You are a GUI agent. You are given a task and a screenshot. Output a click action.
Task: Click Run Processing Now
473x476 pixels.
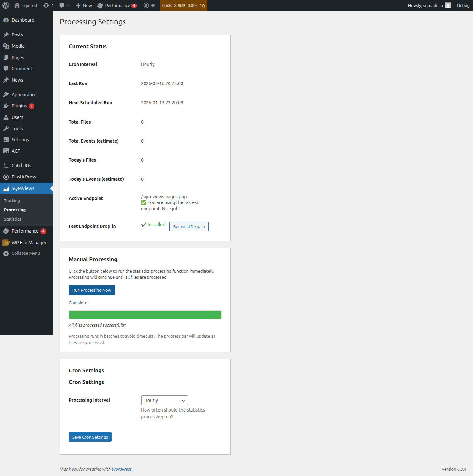(x=92, y=290)
